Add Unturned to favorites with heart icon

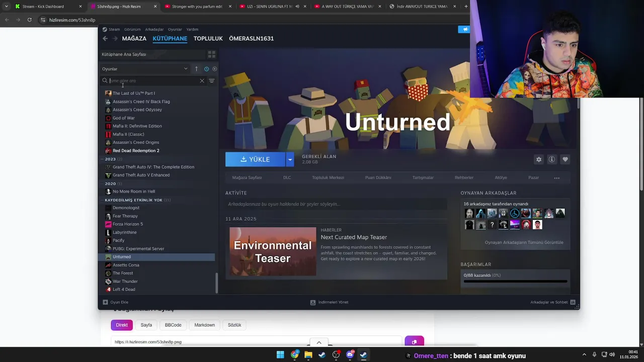pyautogui.click(x=565, y=159)
